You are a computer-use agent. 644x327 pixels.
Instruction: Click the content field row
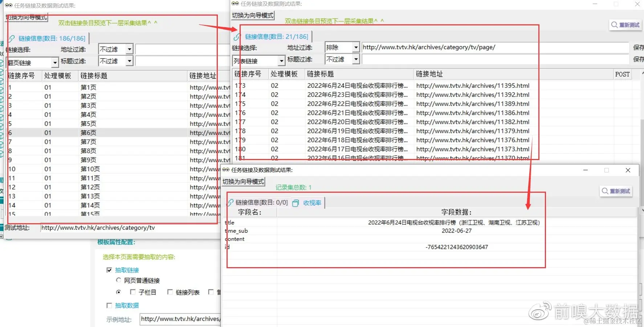click(429, 239)
